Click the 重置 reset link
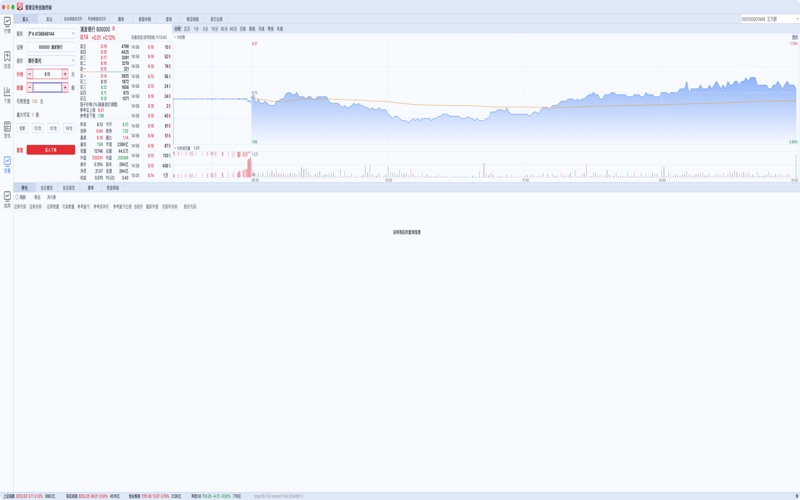This screenshot has width=800, height=500. tap(20, 150)
